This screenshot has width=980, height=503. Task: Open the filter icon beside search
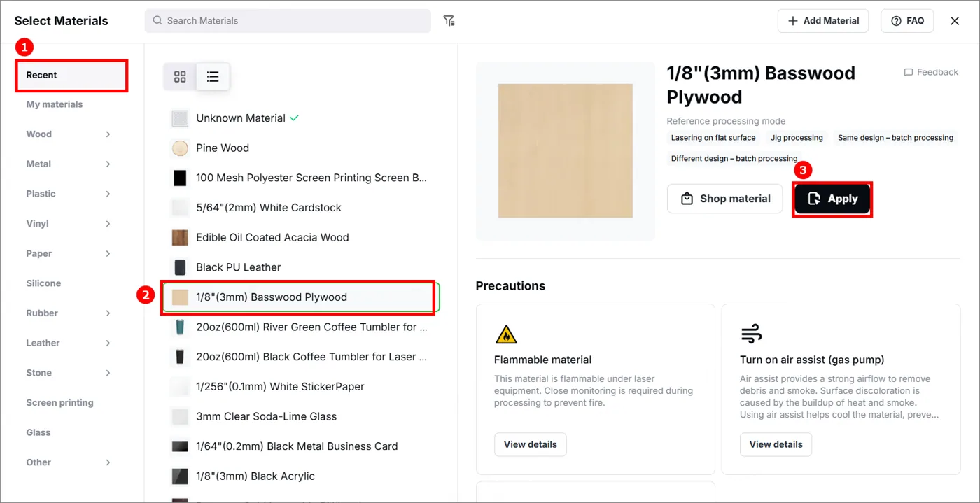tap(449, 21)
